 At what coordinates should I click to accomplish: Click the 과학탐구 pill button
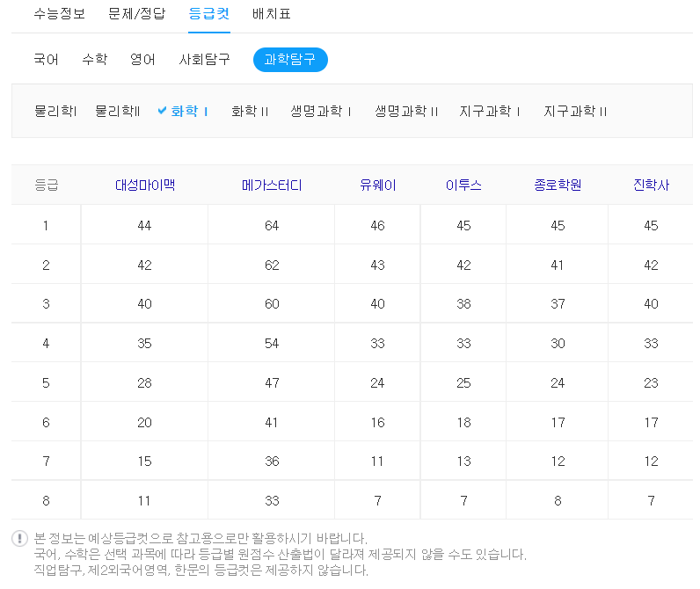(x=290, y=60)
